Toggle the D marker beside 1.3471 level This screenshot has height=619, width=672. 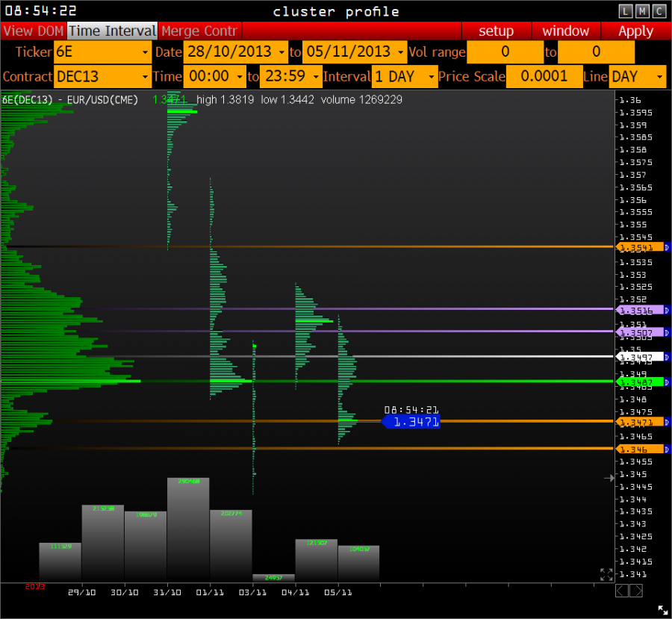coord(668,422)
